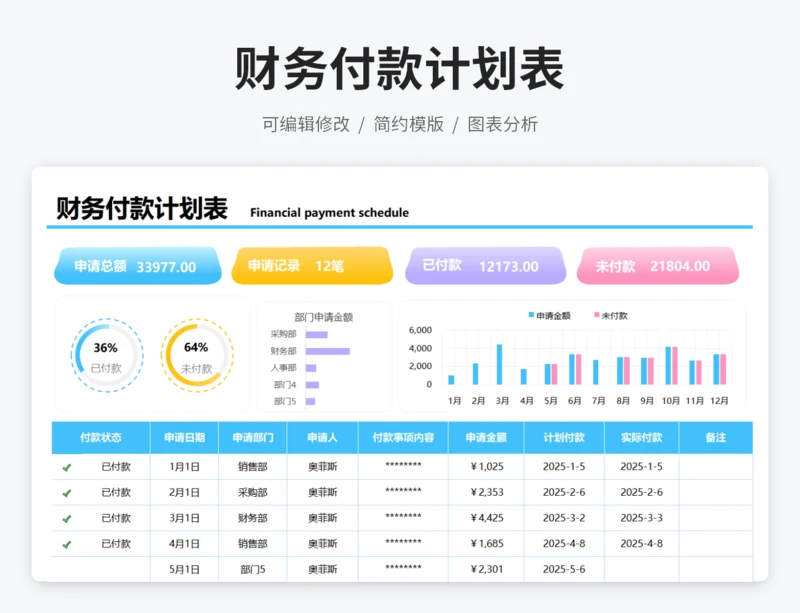Viewport: 800px width, 613px height.
Task: Click the Financial payment schedule subtitle
Action: (x=329, y=213)
